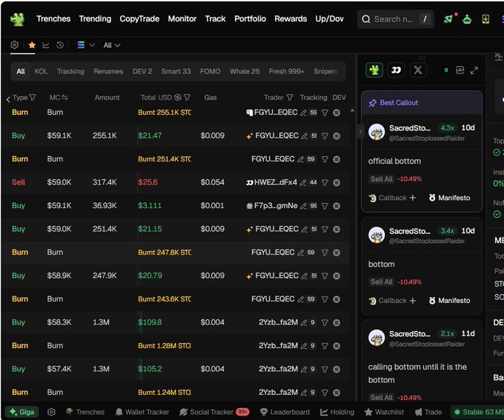Open Watchlist from bottom bar
The image size is (504, 420).
(384, 412)
